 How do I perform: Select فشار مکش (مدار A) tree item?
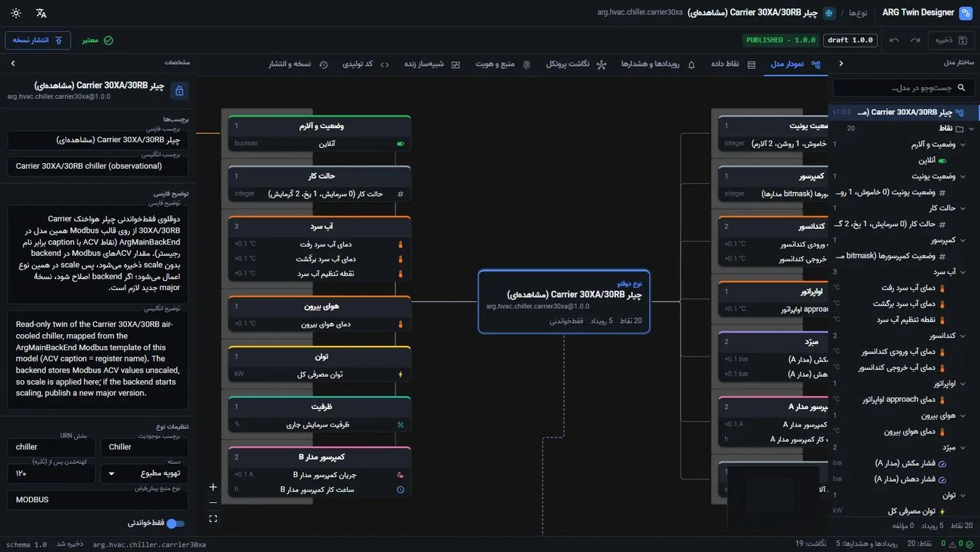905,463
